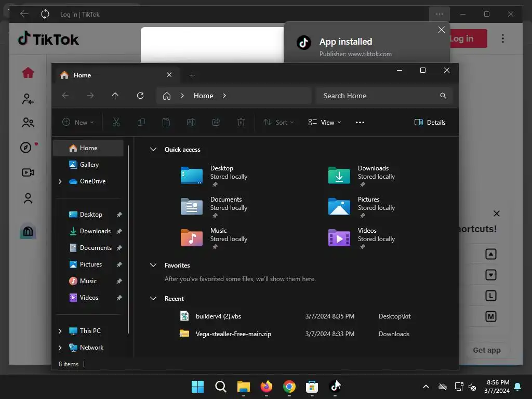This screenshot has height=399, width=532.
Task: Open the three-dot menu beside Log in
Action: [x=503, y=38]
